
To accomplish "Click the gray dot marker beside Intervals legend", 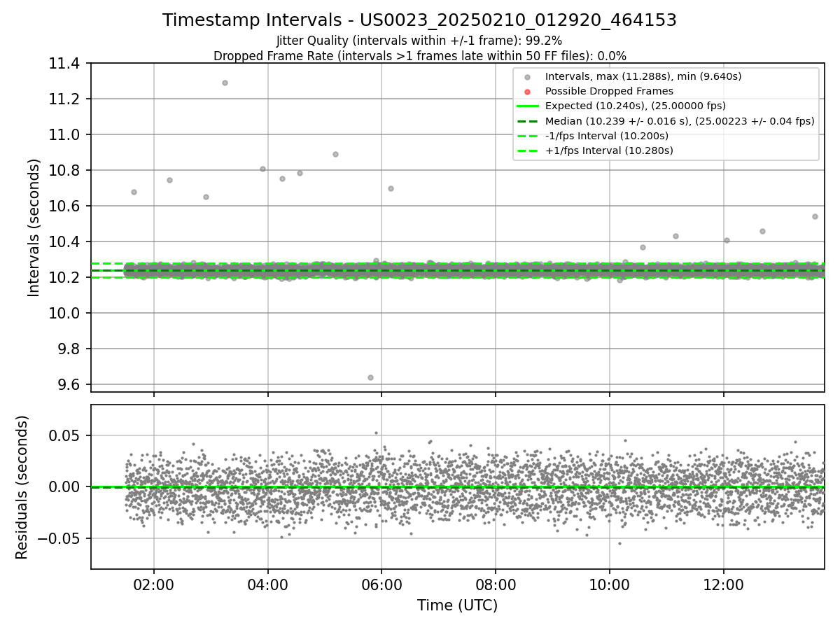I will coord(528,77).
